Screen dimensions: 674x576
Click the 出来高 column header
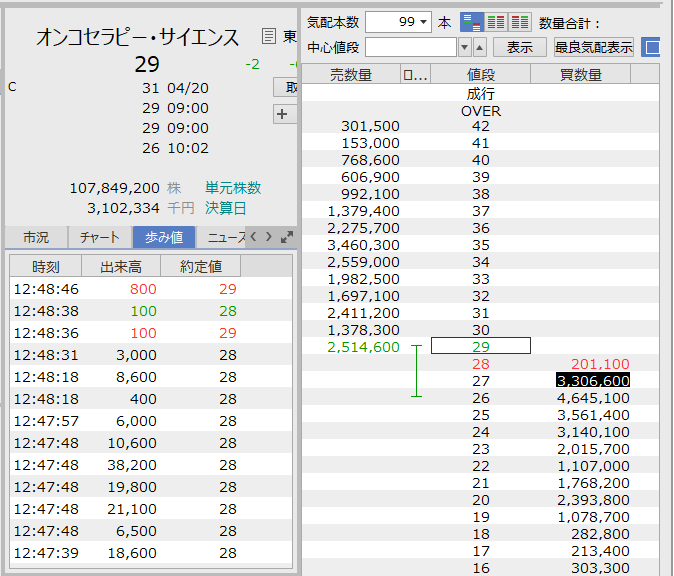click(x=121, y=267)
